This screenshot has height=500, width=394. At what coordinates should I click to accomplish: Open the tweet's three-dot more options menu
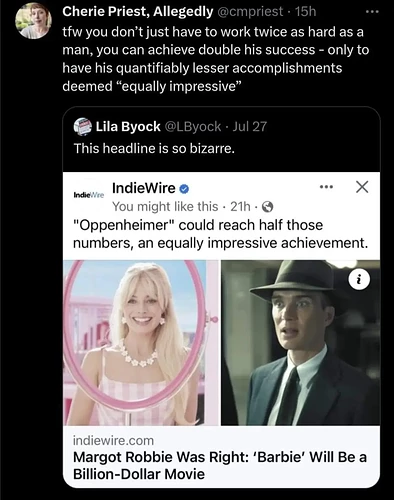pyautogui.click(x=372, y=12)
